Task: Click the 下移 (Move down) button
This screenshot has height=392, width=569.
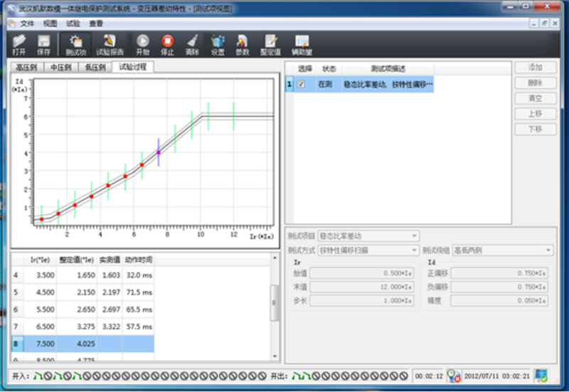Action: 535,129
